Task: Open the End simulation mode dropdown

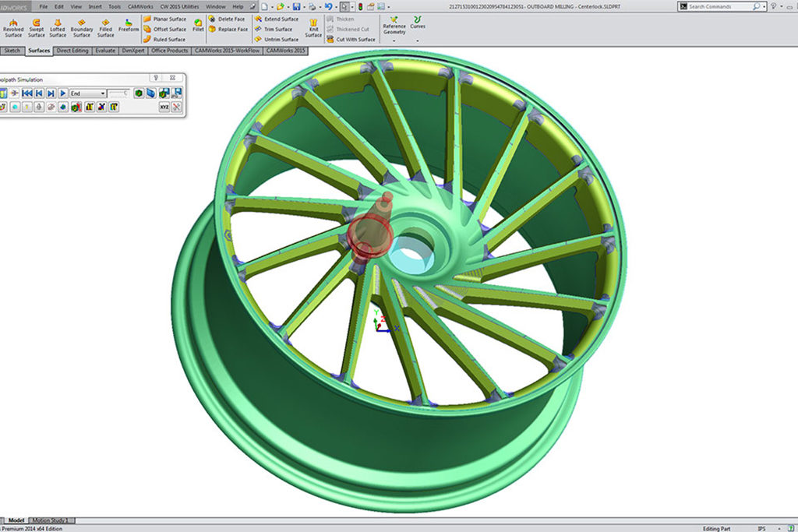Action: tap(87, 93)
